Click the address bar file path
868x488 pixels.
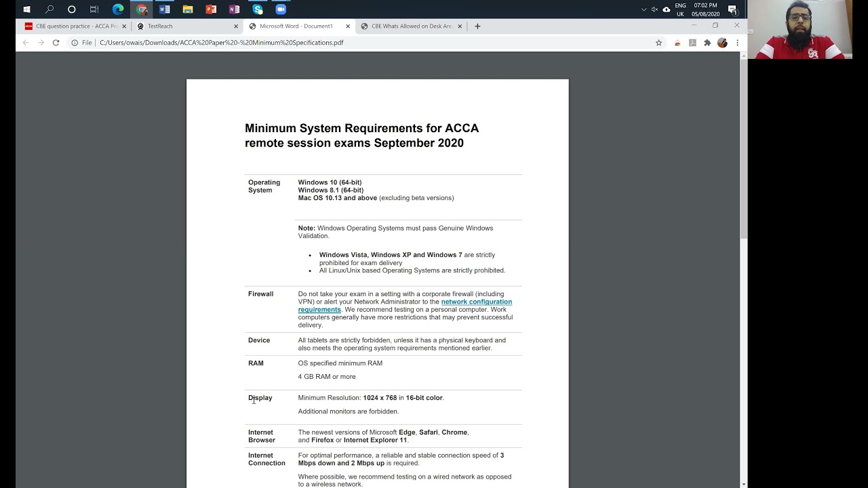[x=221, y=43]
